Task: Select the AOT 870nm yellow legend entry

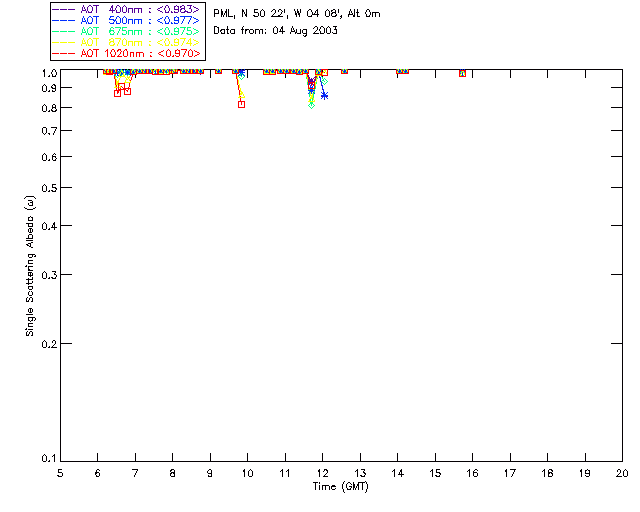Action: pos(126,42)
